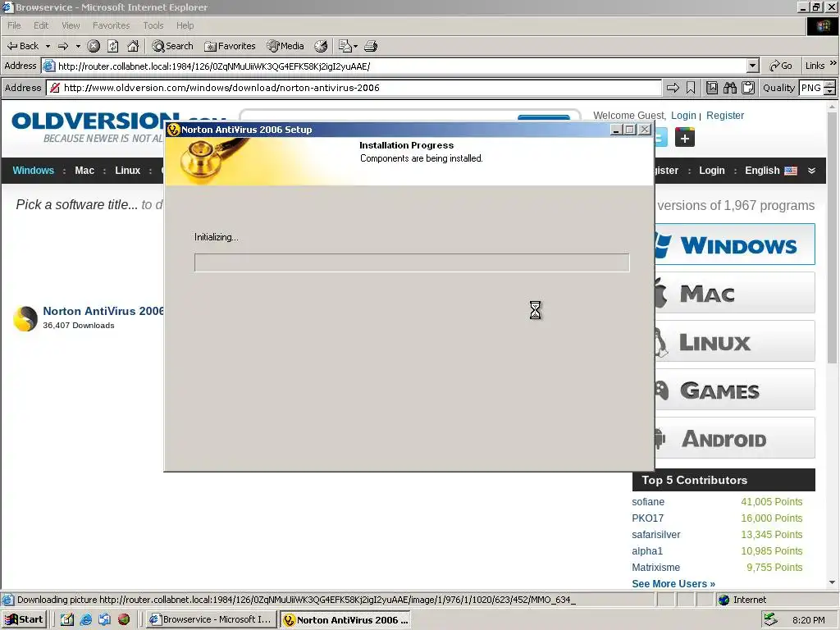Image resolution: width=840 pixels, height=630 pixels.
Task: Decrease Quality with spinner down arrow
Action: tap(829, 92)
